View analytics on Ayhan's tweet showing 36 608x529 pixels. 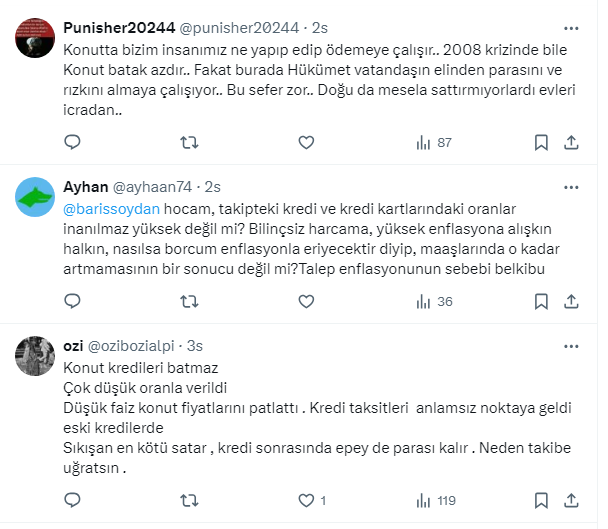(x=432, y=301)
